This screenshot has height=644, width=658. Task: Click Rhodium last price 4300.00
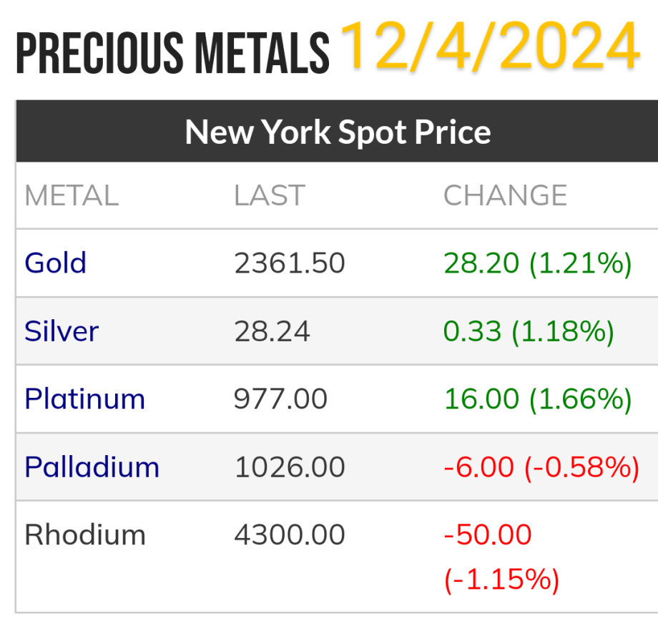click(289, 535)
